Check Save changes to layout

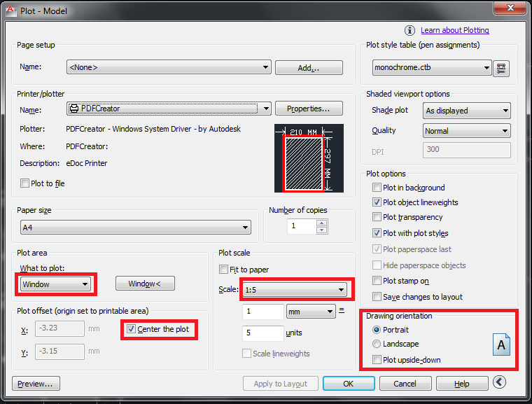click(x=377, y=297)
